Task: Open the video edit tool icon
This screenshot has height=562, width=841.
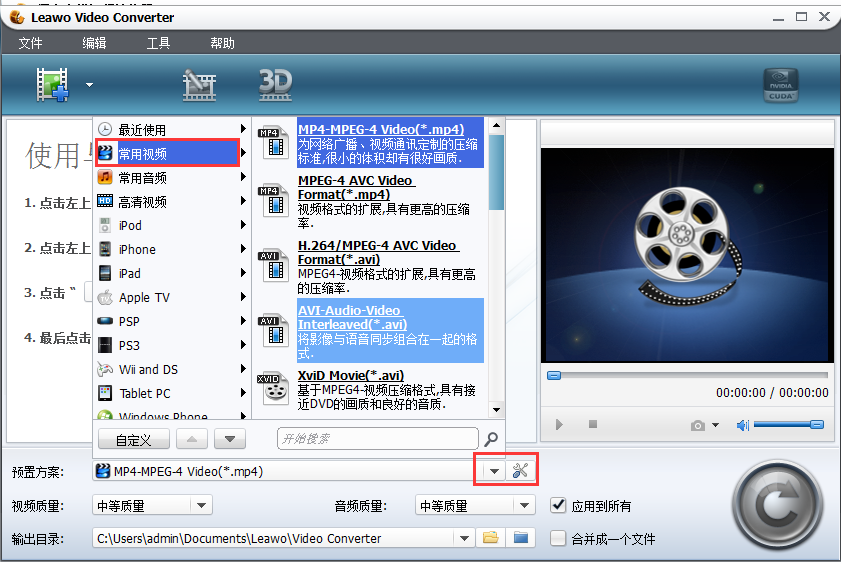Action: tap(199, 85)
